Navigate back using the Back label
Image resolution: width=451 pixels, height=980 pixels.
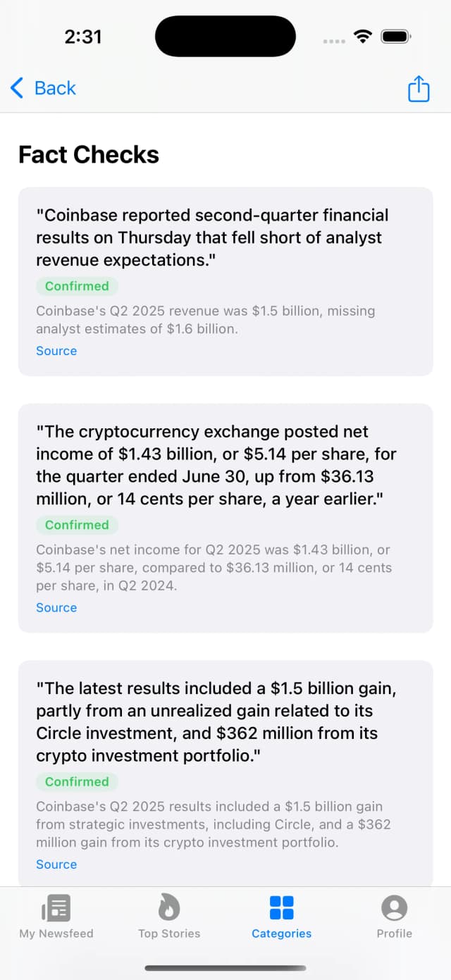52,88
